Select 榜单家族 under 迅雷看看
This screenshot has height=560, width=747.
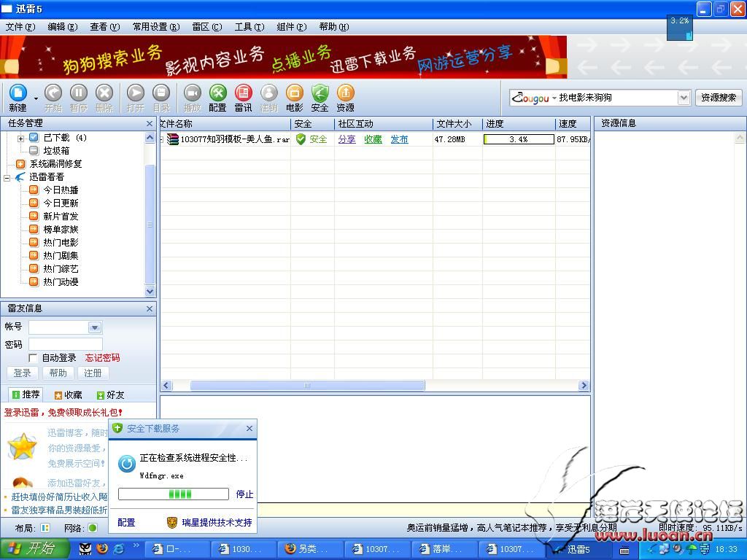pyautogui.click(x=61, y=230)
